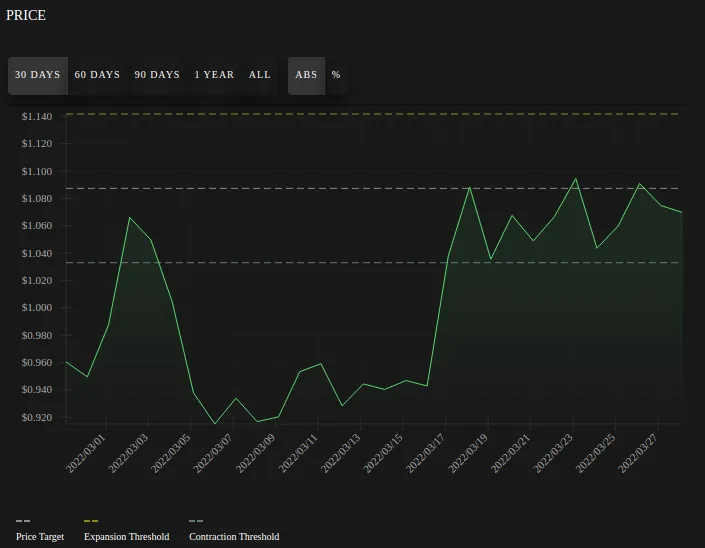
Task: Click the 2022/03/17 date label
Action: pyautogui.click(x=426, y=453)
